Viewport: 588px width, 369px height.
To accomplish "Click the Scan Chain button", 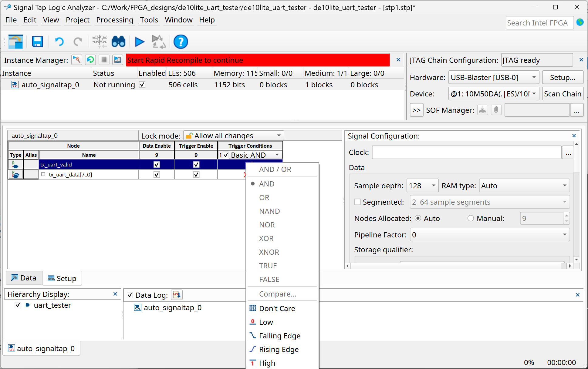I will pyautogui.click(x=562, y=94).
